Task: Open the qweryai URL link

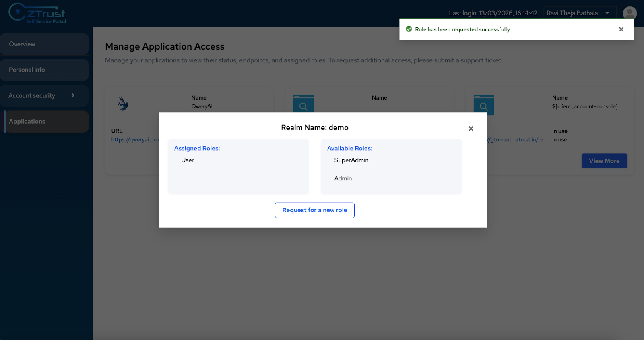Action: (135, 140)
